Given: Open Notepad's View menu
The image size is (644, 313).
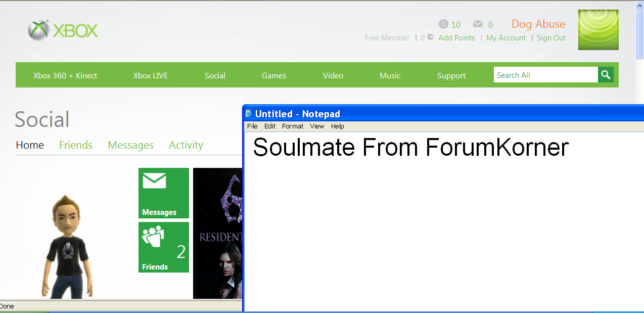Looking at the screenshot, I should (317, 126).
